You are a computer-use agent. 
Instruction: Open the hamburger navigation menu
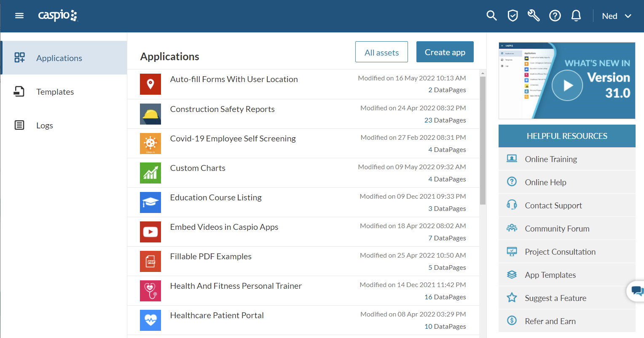coord(19,16)
